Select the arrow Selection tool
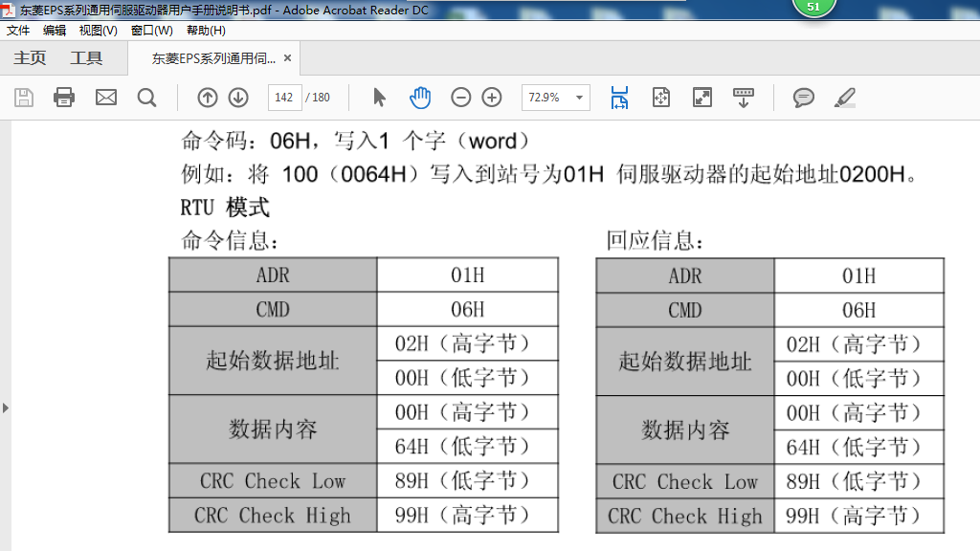 point(379,98)
